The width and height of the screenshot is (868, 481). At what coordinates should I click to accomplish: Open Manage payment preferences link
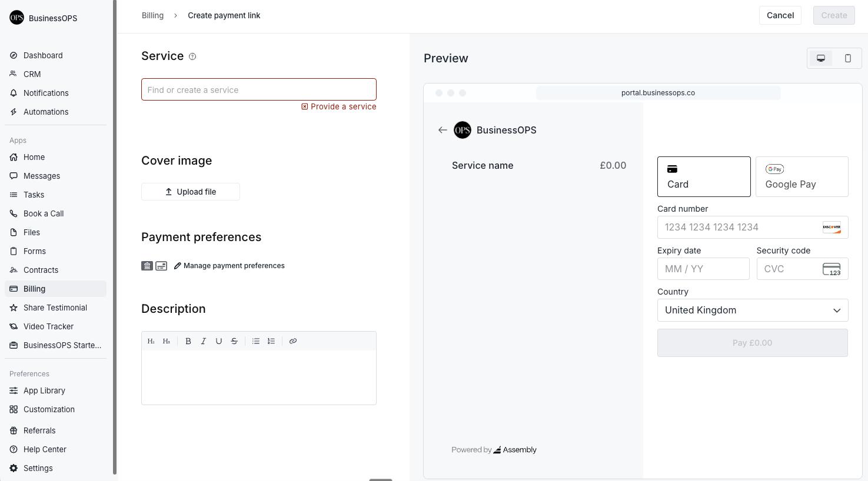pyautogui.click(x=234, y=265)
